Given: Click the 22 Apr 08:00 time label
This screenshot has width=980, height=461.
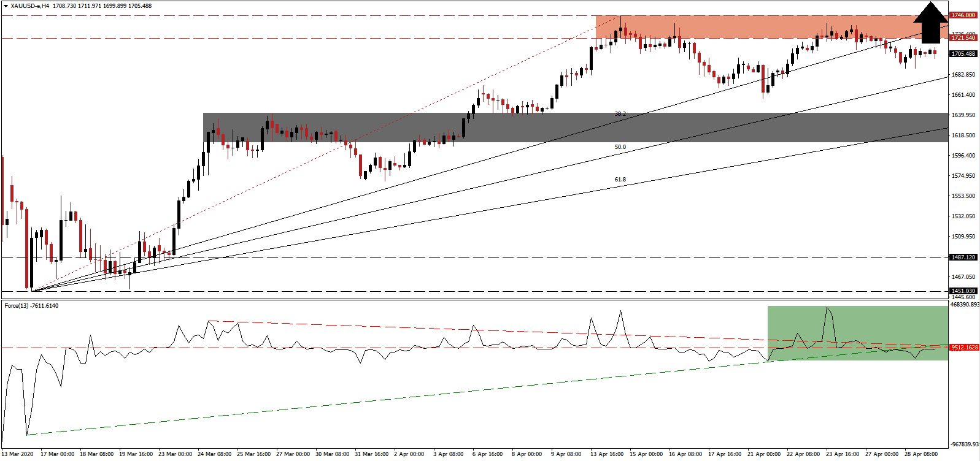Looking at the screenshot, I should click(804, 454).
